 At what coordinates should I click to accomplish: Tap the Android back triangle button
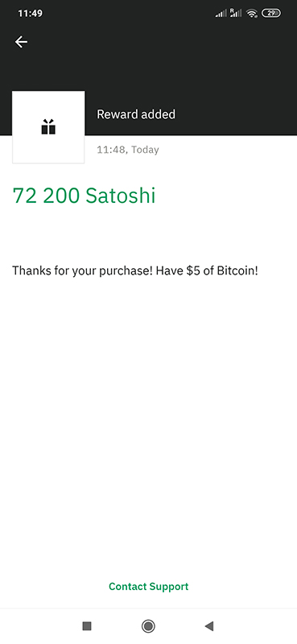point(209,626)
